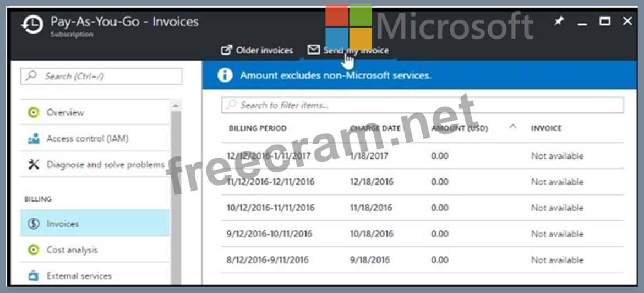Viewport: 644px width, 293px height.
Task: Click the Search (Ctrl+/) sidebar field
Action: click(101, 77)
